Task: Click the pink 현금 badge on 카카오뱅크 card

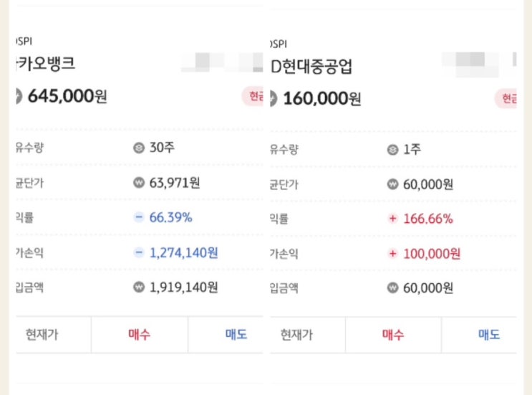Action: [254, 97]
